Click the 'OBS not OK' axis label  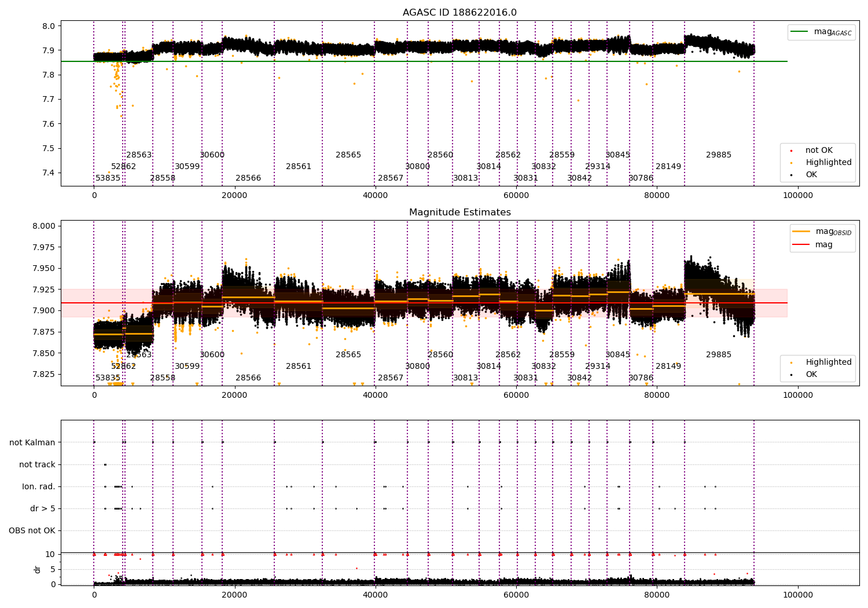32,531
